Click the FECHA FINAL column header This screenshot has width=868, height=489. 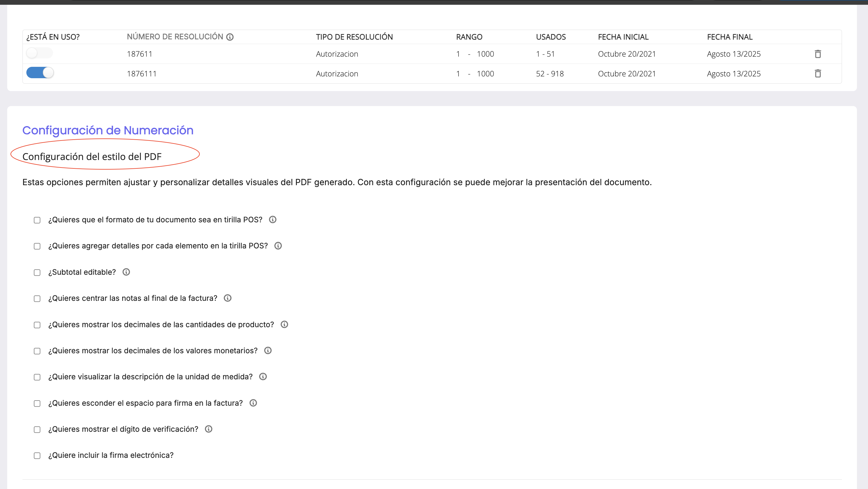tap(730, 37)
